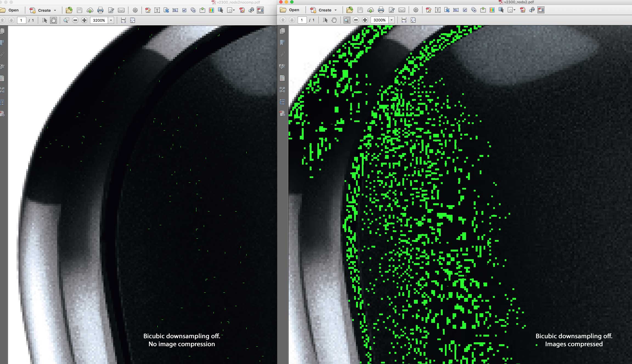Open the Bookmarks panel in the left window's sidebar
This screenshot has height=364, width=632.
2,43
